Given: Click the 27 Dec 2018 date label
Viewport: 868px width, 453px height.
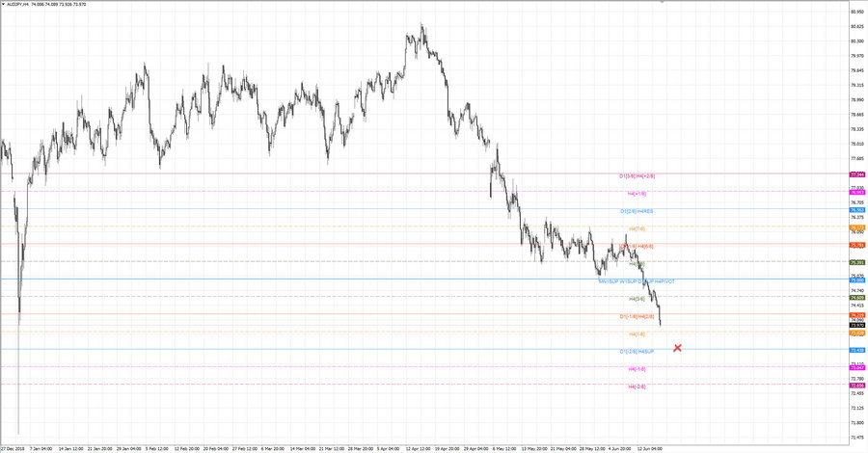Looking at the screenshot, I should coord(13,448).
